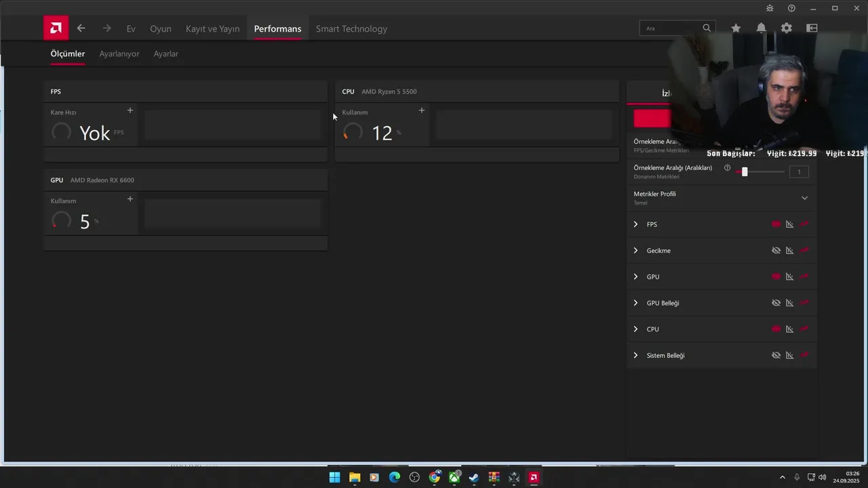Open File Explorer from the taskbar

[x=355, y=477]
